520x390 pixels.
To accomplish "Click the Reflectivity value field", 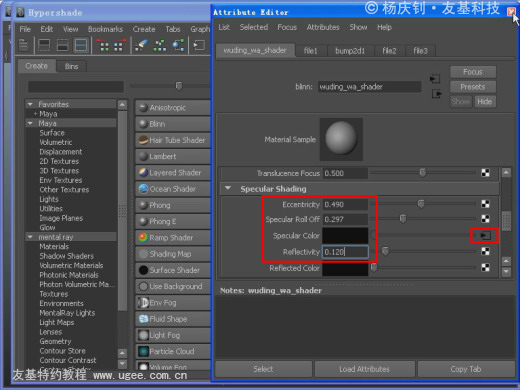I will tap(345, 252).
